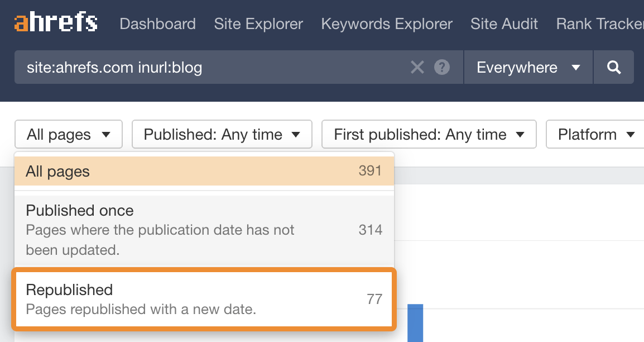Click the blue chart bar
Screen dimensions: 644x342
tap(415, 323)
